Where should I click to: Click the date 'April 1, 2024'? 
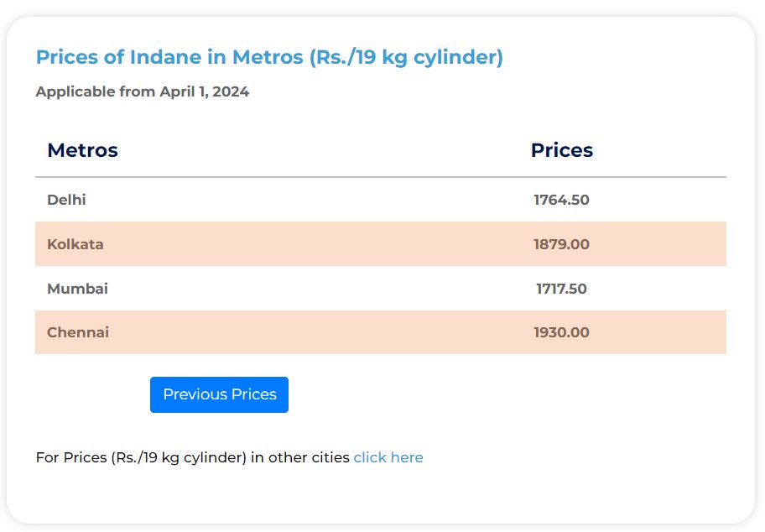coord(205,91)
